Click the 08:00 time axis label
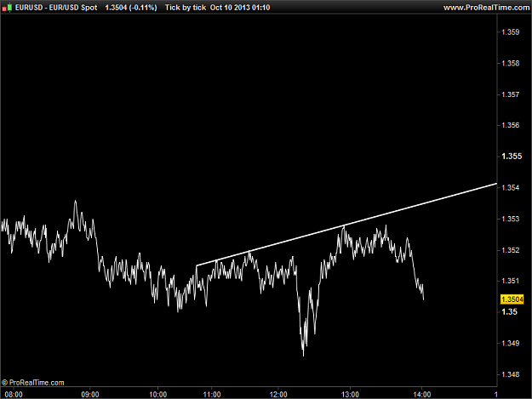Screen dimensions: 532x399 tap(14, 395)
